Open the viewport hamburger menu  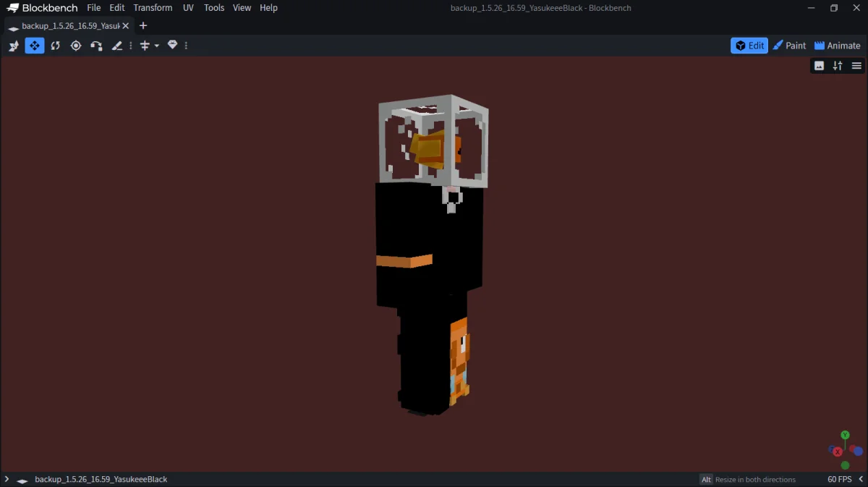click(x=856, y=66)
